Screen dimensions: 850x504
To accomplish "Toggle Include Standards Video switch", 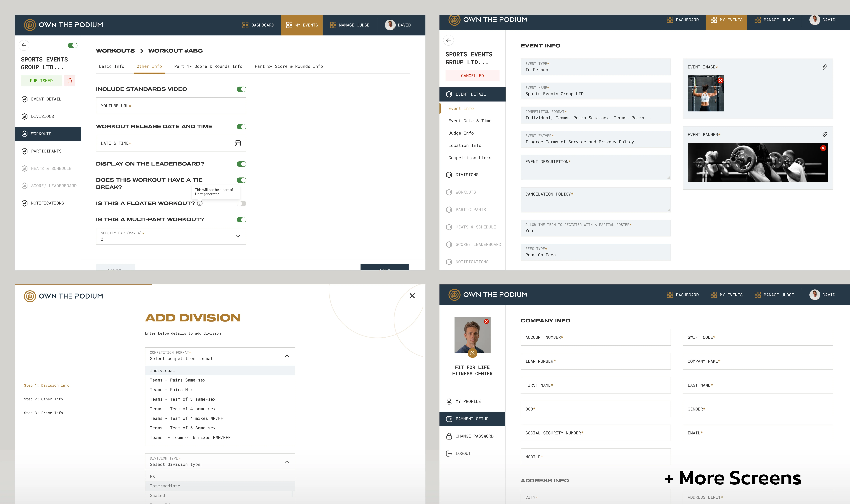I will click(x=241, y=89).
